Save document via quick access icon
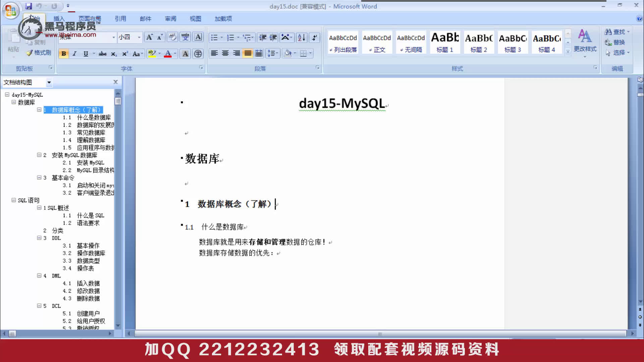The width and height of the screenshot is (644, 362). click(x=29, y=6)
